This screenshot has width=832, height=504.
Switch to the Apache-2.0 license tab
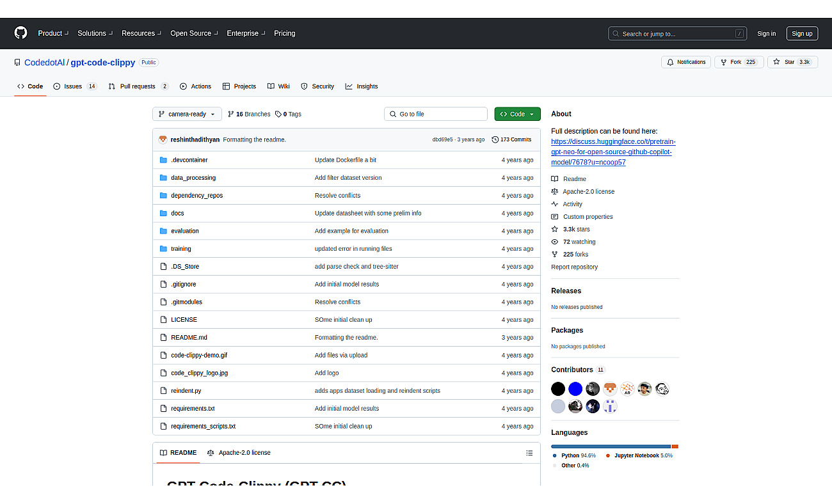click(239, 453)
